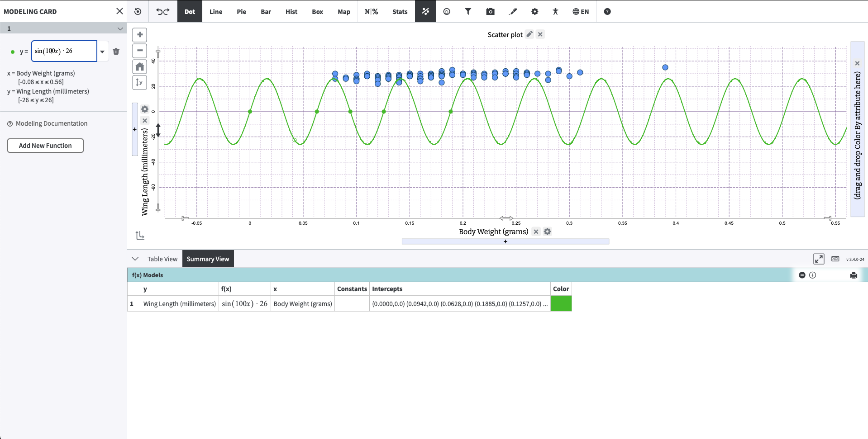Remove the Scatter plot title

[x=540, y=34]
